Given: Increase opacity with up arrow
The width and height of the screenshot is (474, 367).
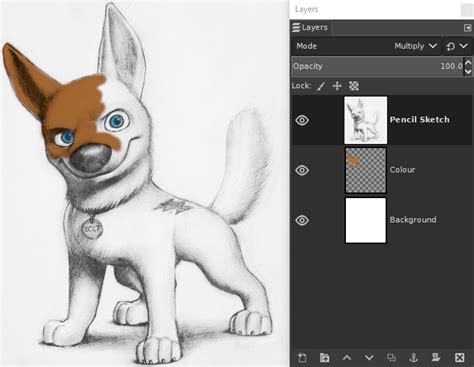Looking at the screenshot, I should coord(468,62).
